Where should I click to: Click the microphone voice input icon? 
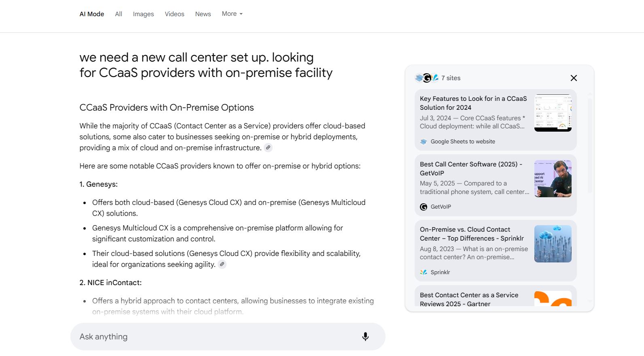(x=365, y=337)
